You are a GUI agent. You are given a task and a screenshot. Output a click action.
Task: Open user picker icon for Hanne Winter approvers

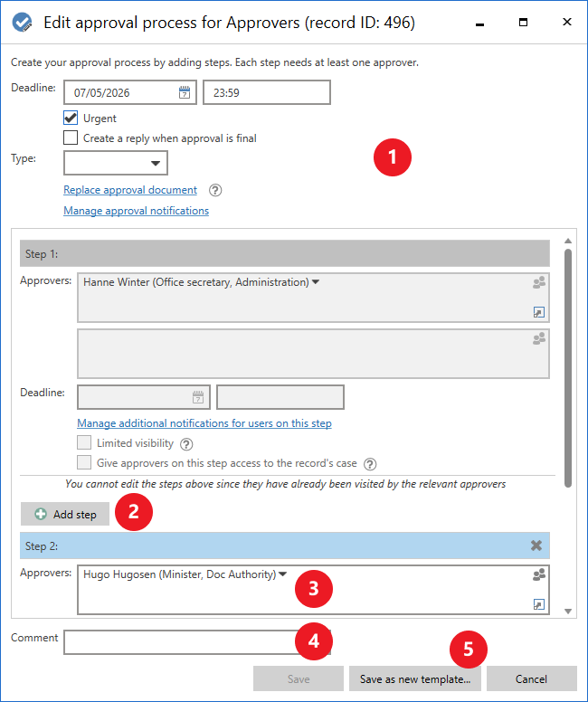[x=539, y=282]
